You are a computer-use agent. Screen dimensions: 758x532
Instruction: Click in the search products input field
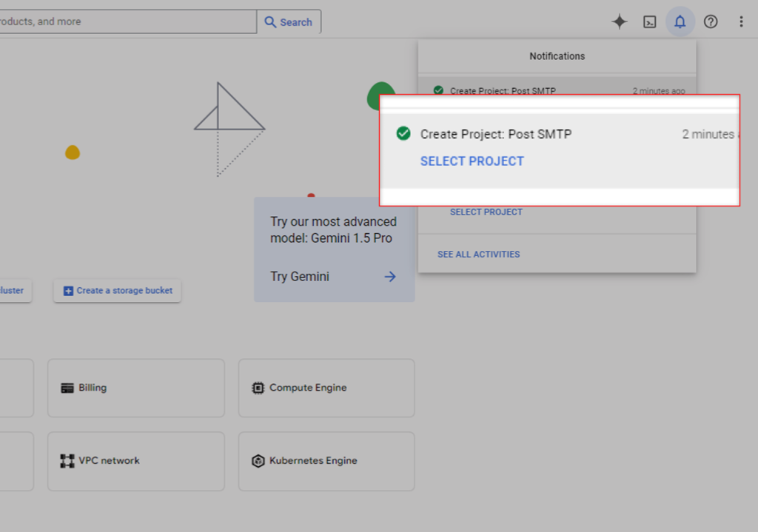(126, 21)
